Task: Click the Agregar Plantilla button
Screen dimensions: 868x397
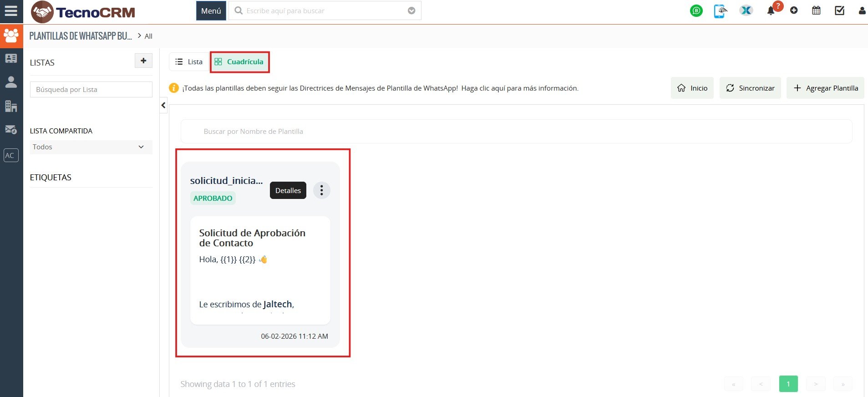Action: 825,88
